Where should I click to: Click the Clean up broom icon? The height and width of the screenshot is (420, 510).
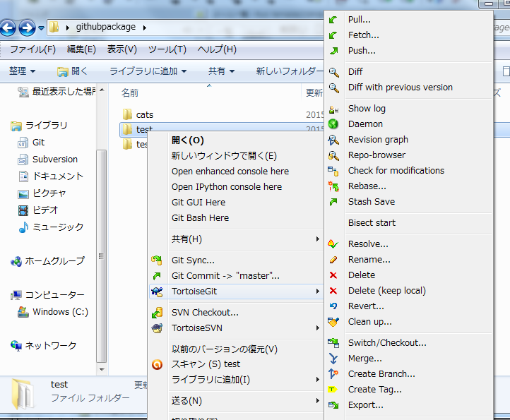(333, 322)
